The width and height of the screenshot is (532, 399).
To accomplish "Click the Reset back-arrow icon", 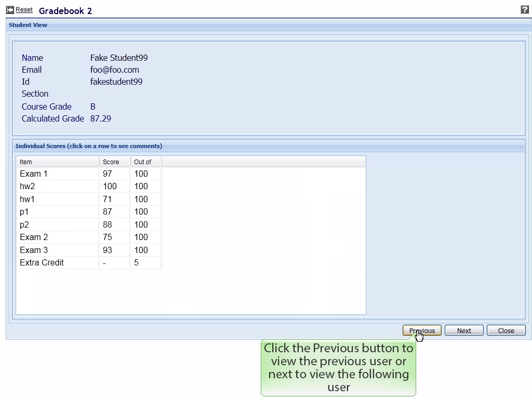I will coord(10,10).
